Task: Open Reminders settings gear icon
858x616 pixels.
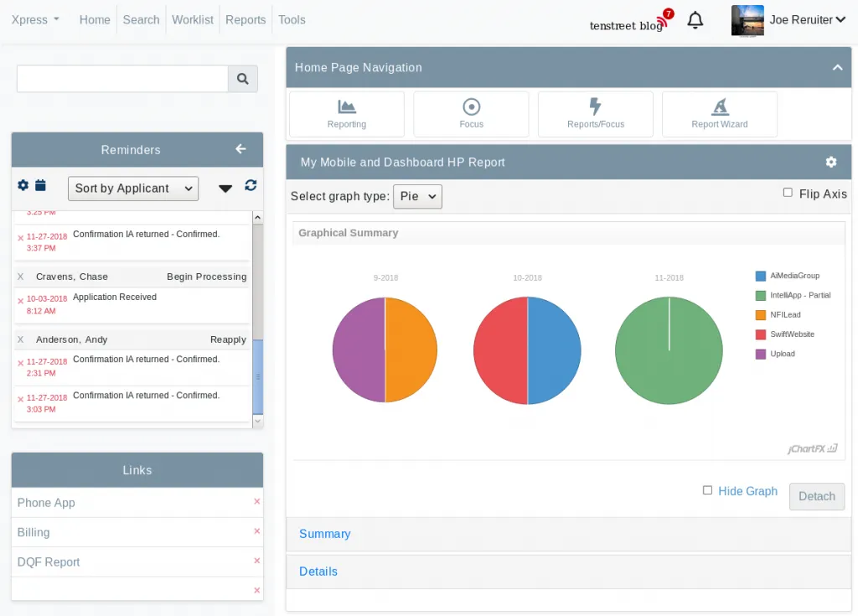Action: [23, 185]
